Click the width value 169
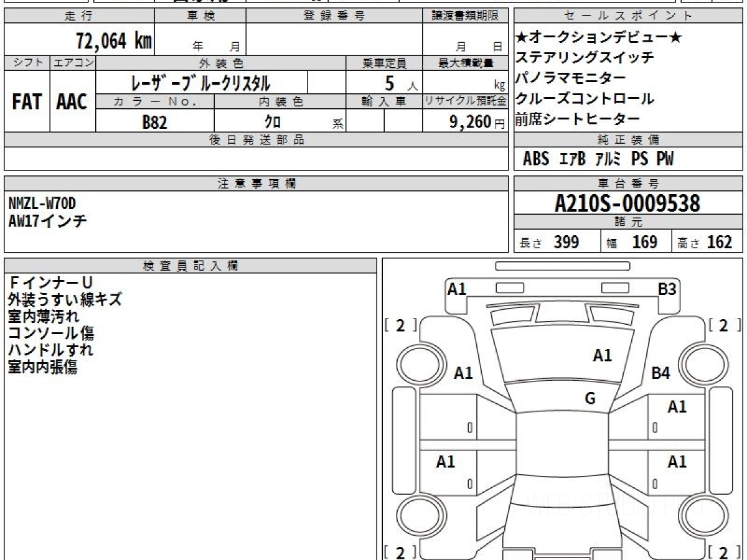Screen dimensions: 747x560 [x=644, y=242]
